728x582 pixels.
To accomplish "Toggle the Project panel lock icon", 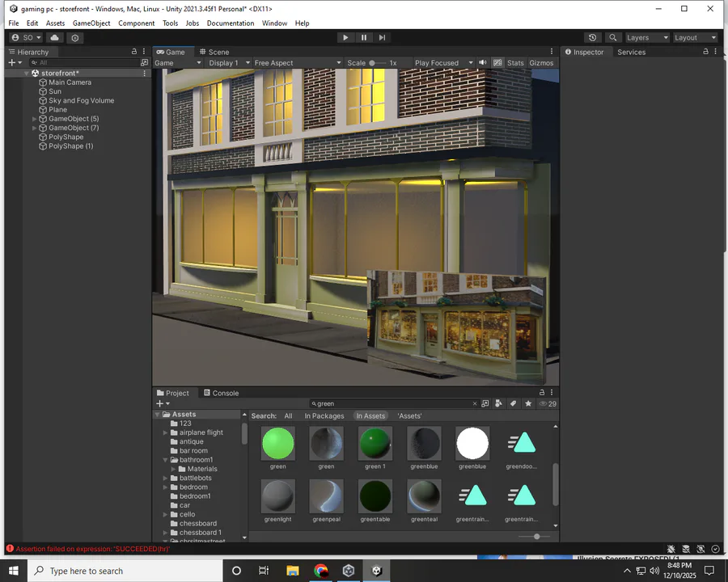I will (x=542, y=393).
